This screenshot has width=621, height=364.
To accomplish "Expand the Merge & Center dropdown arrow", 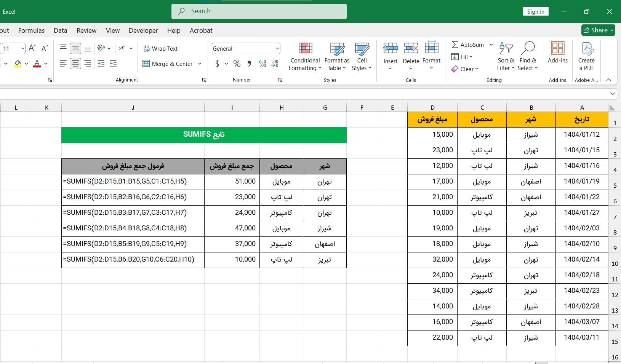I will pyautogui.click(x=200, y=64).
